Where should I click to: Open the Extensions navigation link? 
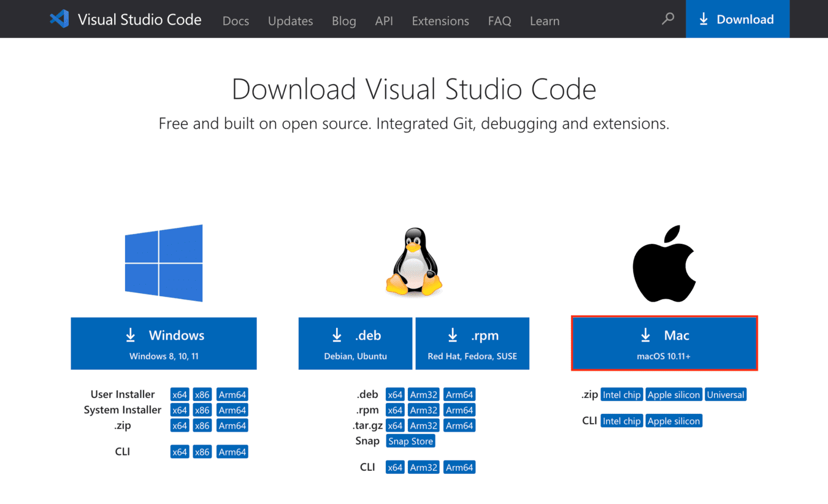point(440,21)
